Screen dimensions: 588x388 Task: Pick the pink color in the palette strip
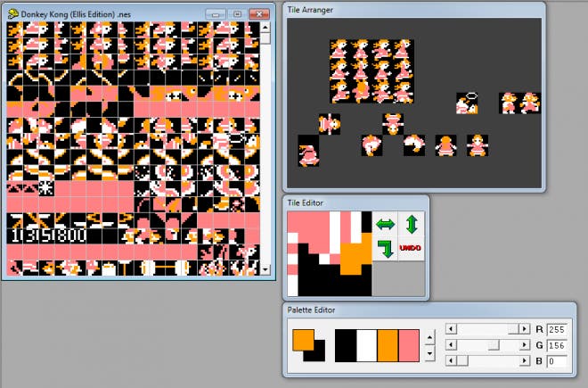409,345
